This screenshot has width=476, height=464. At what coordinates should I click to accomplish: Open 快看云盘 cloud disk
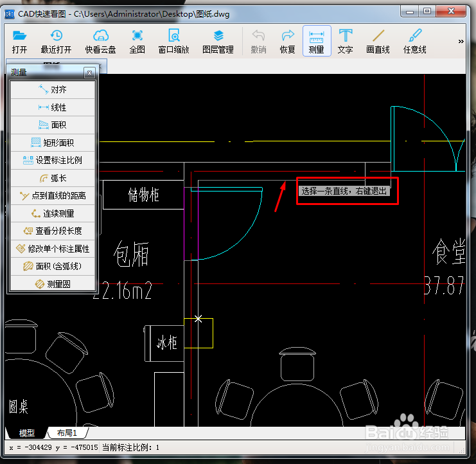[x=100, y=42]
